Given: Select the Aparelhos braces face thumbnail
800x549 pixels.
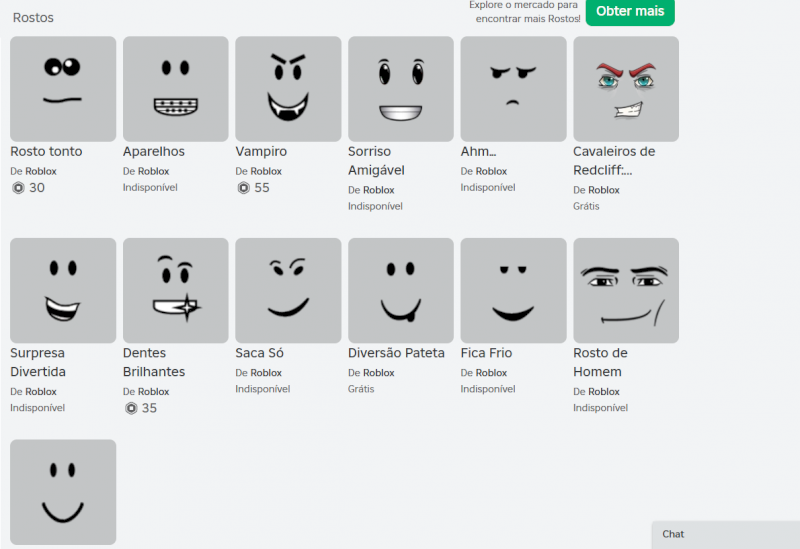Looking at the screenshot, I should tap(176, 89).
